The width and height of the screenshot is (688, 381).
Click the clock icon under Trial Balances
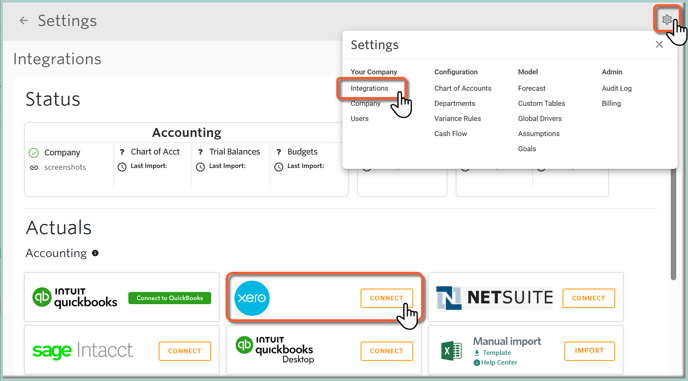[201, 167]
